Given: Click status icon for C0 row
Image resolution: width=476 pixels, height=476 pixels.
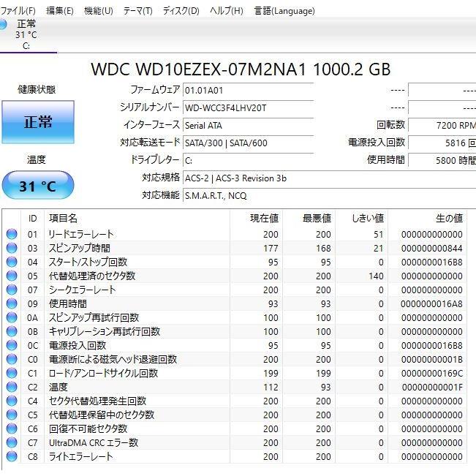Looking at the screenshot, I should pos(12,360).
